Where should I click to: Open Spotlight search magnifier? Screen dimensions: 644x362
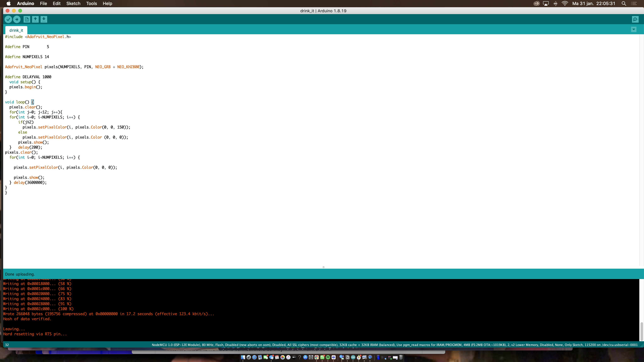tap(624, 3)
